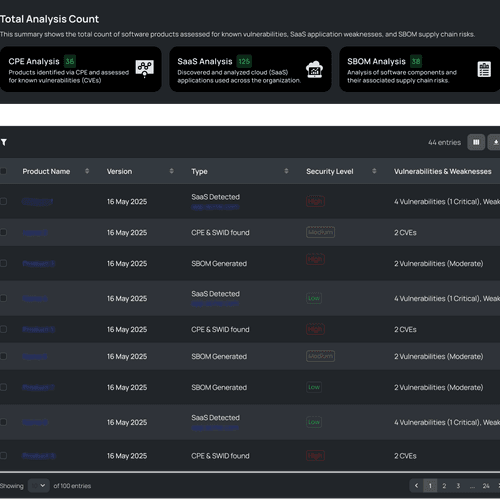Go to previous page with the left chevron
Screen dimensions: 500x500
point(416,486)
